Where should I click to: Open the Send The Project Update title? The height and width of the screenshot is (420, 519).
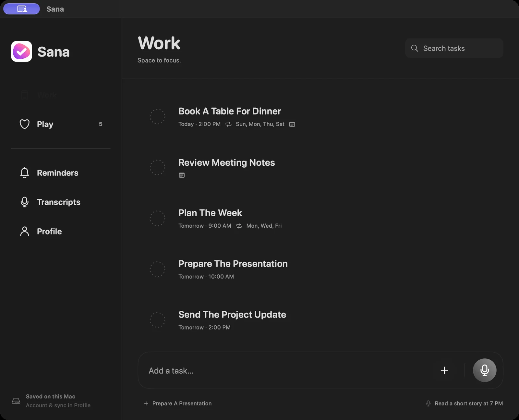[232, 315]
